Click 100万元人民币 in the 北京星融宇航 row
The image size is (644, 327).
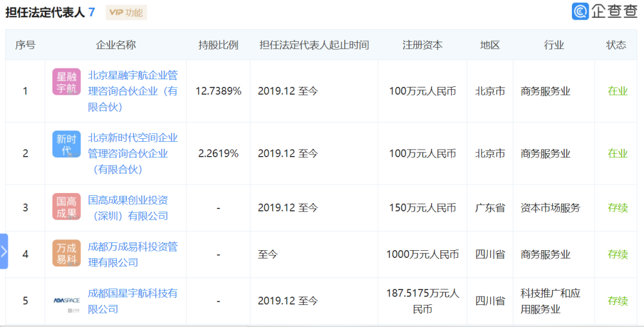click(x=422, y=91)
